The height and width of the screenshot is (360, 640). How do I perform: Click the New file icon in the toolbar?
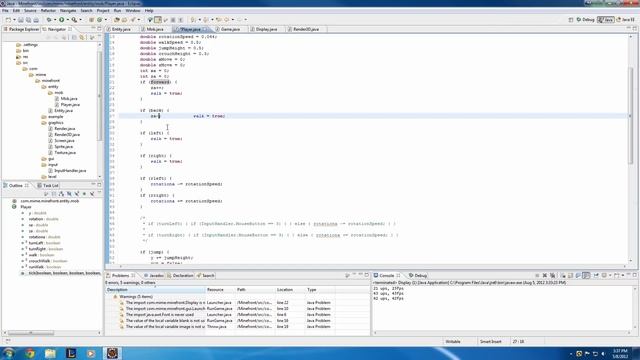[8, 20]
